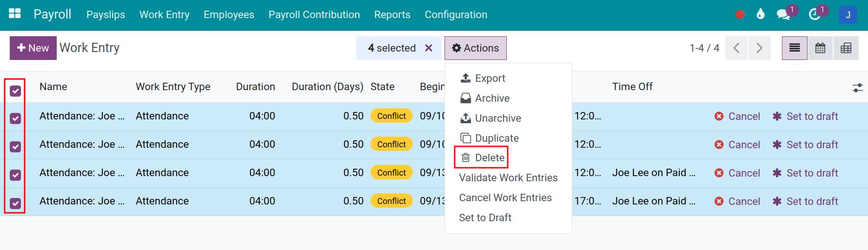This screenshot has width=868, height=250.
Task: Sort by Duration (Days) column header
Action: 327,86
